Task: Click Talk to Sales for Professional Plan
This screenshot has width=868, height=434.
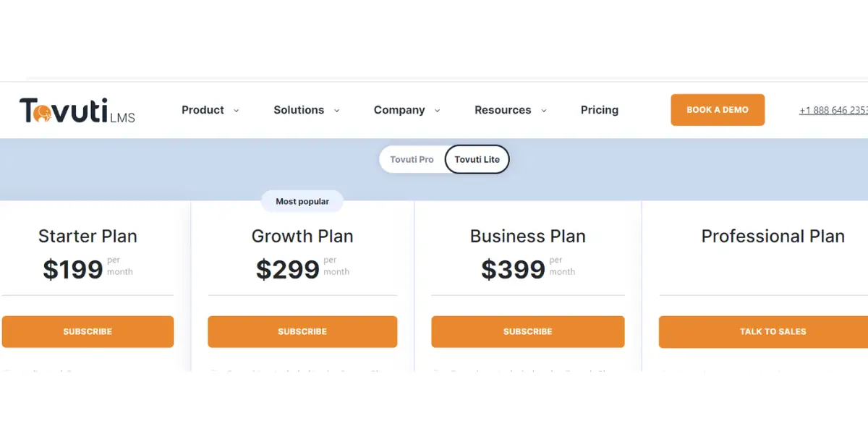Action: pyautogui.click(x=773, y=331)
